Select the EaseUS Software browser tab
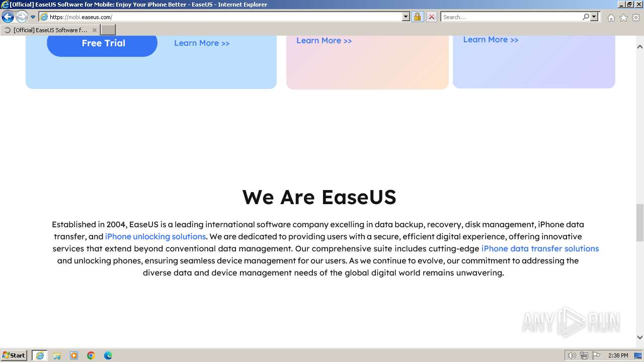This screenshot has height=362, width=644. point(50,30)
